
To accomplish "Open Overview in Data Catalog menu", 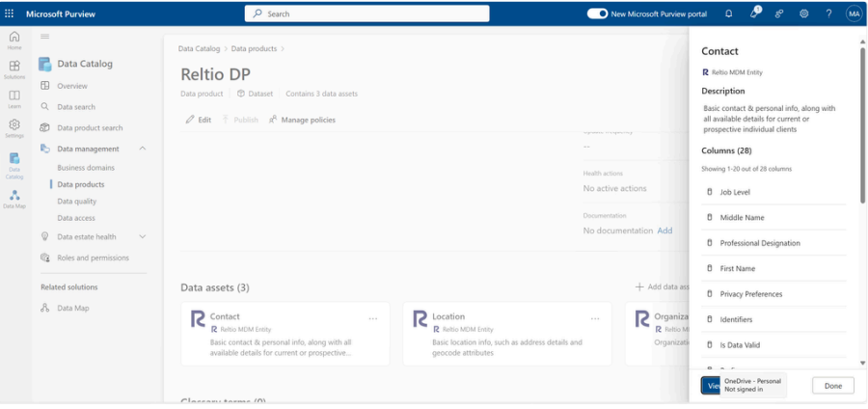I will click(72, 86).
